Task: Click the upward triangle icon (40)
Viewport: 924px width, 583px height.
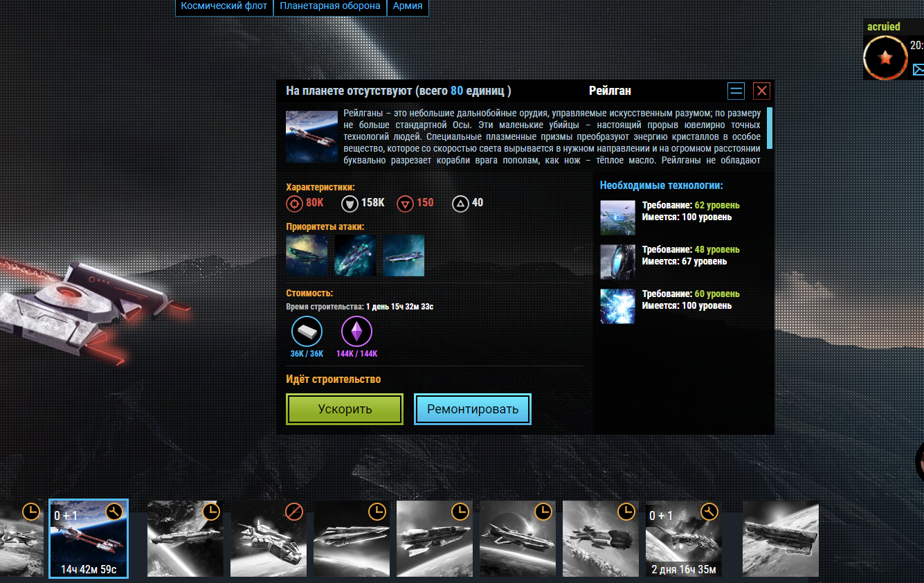Action: [x=460, y=204]
